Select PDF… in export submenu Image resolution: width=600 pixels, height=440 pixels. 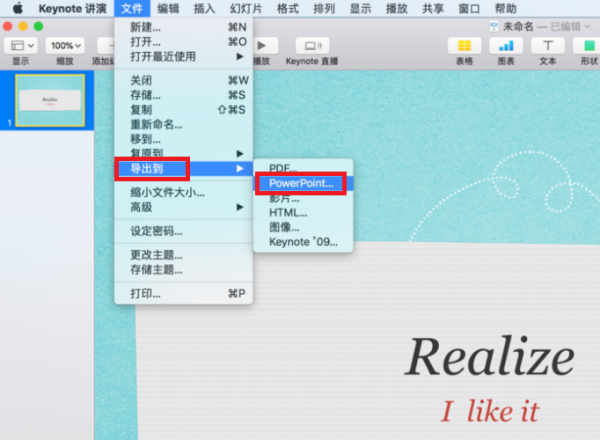tap(283, 169)
